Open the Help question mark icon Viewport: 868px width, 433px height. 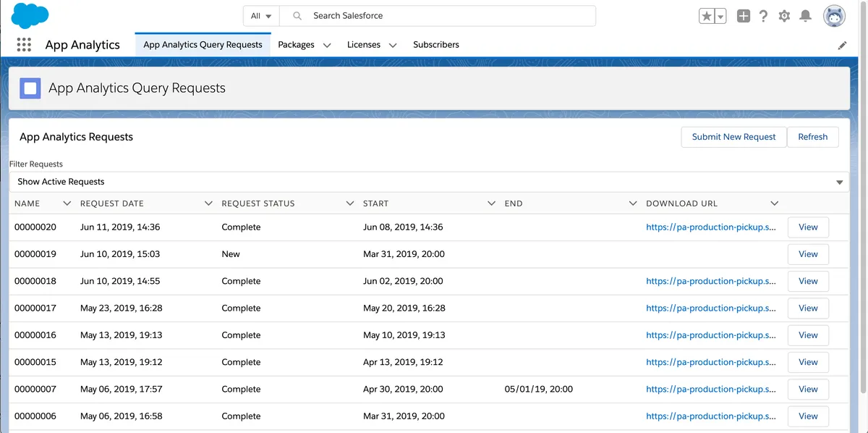763,16
